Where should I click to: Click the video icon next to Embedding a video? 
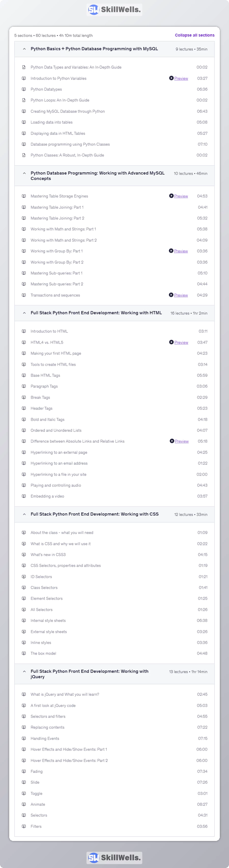(x=24, y=496)
